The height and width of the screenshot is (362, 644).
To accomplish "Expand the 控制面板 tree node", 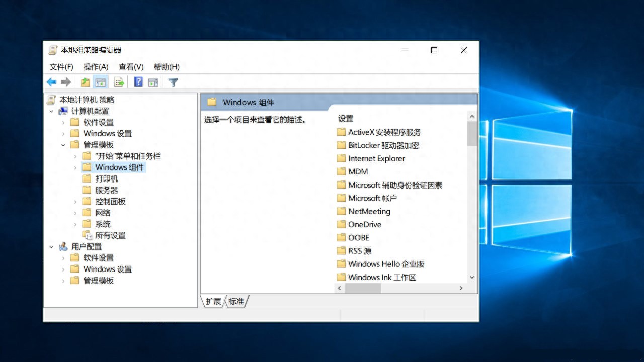I will [75, 201].
